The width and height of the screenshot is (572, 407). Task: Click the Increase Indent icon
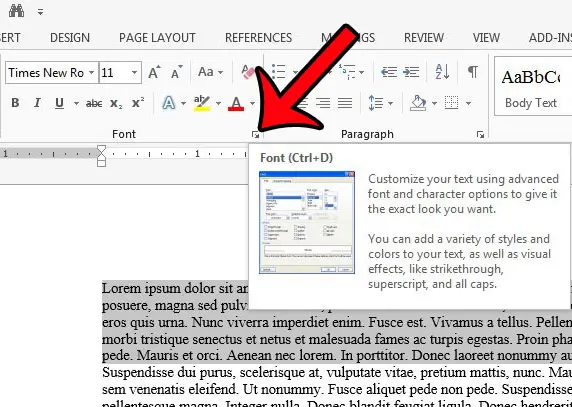[411, 72]
